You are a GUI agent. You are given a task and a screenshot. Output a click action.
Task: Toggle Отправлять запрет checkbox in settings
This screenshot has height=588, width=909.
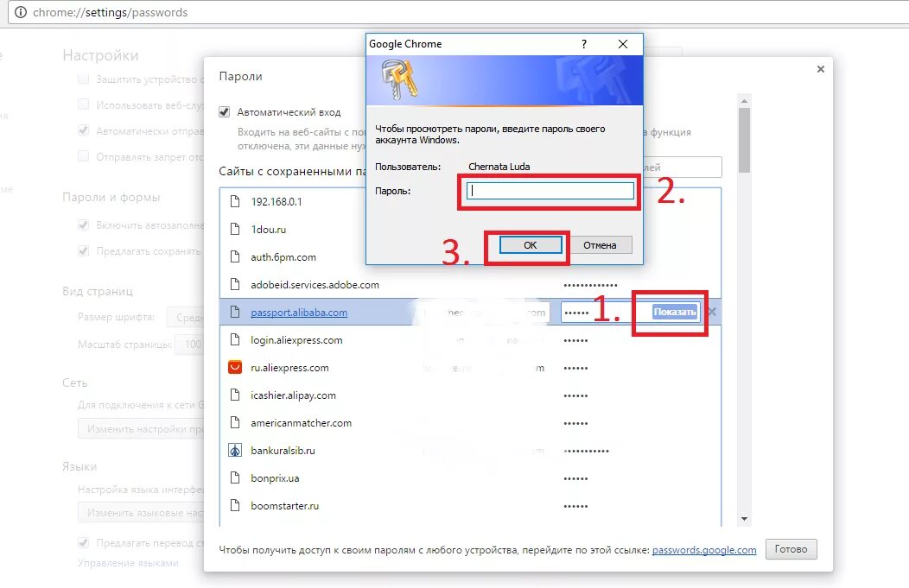coord(84,155)
